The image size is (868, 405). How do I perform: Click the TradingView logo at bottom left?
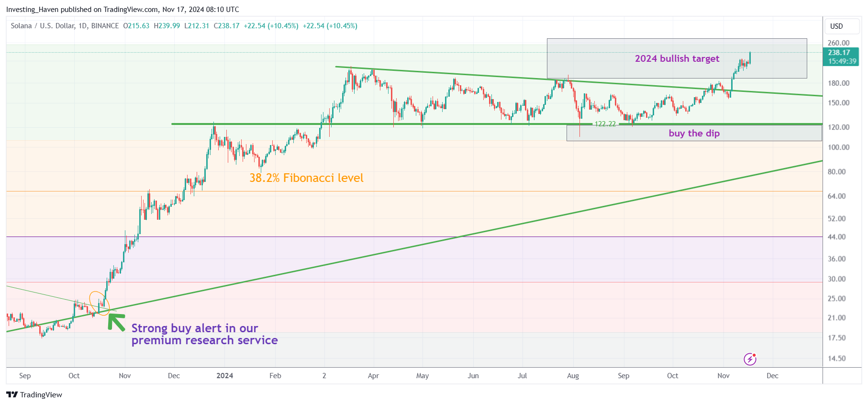34,394
